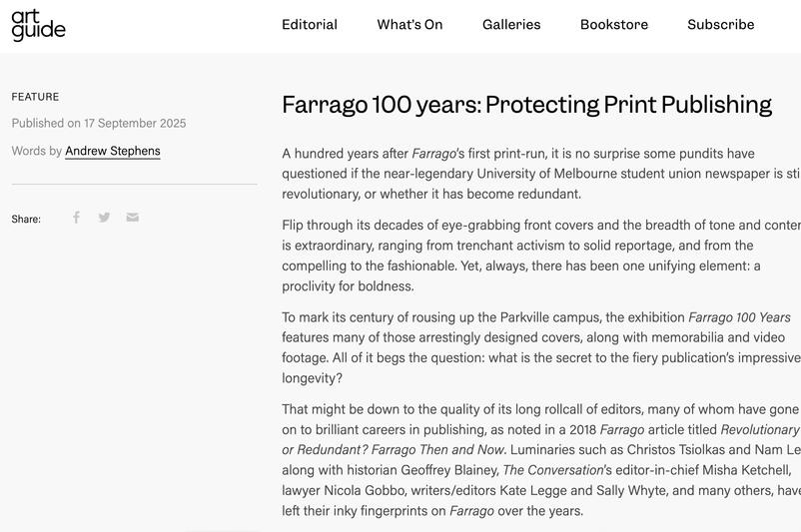
Task: Go to the Galleries section
Action: [511, 25]
